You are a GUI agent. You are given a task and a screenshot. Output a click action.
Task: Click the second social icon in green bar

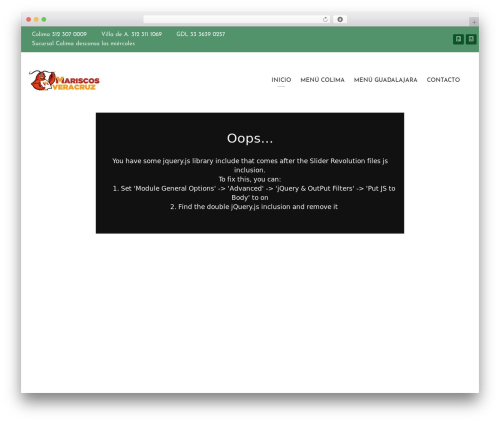pyautogui.click(x=471, y=39)
